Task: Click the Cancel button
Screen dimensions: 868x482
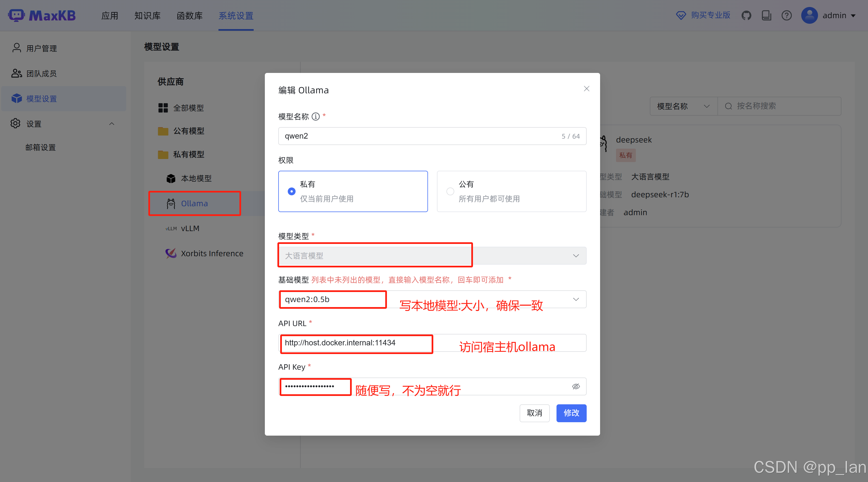Action: (534, 413)
